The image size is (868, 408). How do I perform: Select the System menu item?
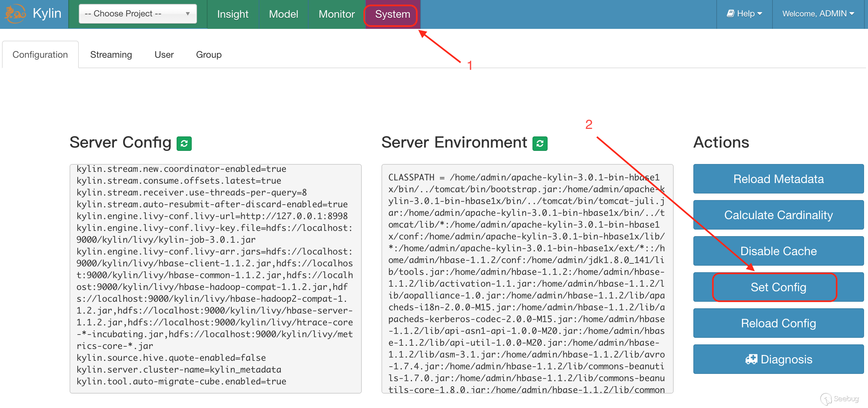(x=392, y=14)
